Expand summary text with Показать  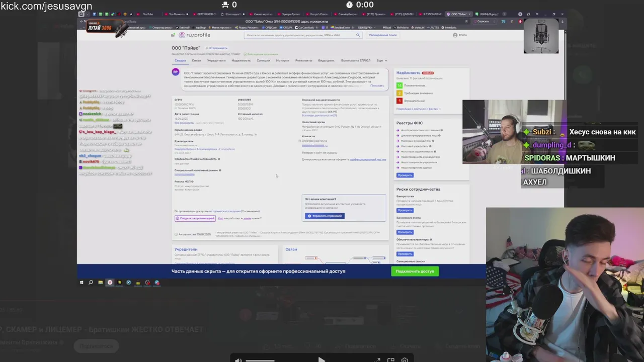(x=377, y=85)
